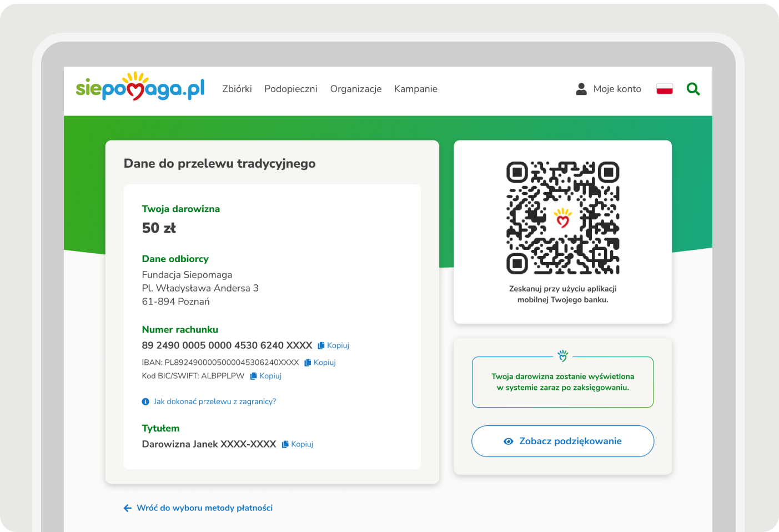Open the Organizacje menu item
Image resolution: width=779 pixels, height=532 pixels.
[356, 89]
